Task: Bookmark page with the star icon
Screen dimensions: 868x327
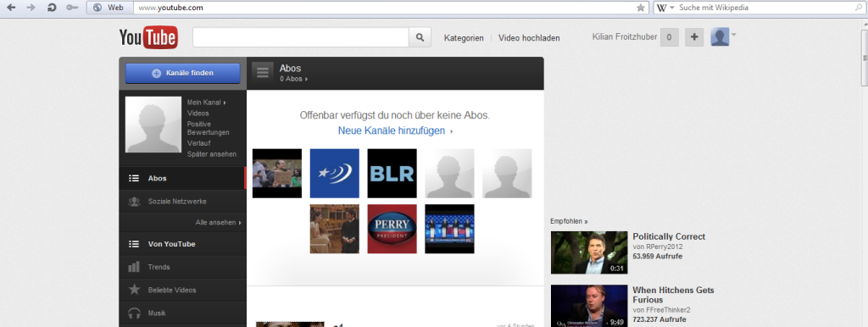Action: [641, 8]
